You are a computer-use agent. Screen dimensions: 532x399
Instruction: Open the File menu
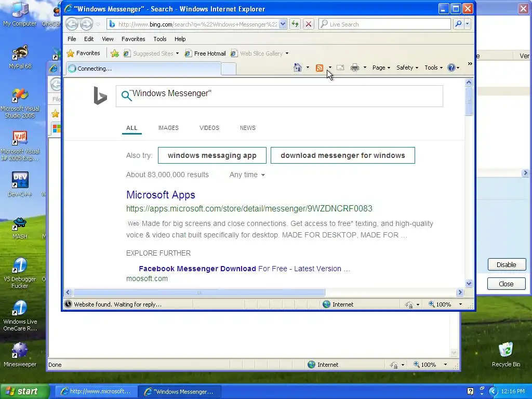click(72, 39)
